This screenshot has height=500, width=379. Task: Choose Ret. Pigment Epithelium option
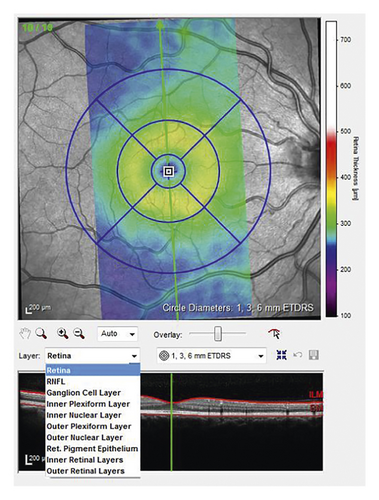(x=93, y=449)
